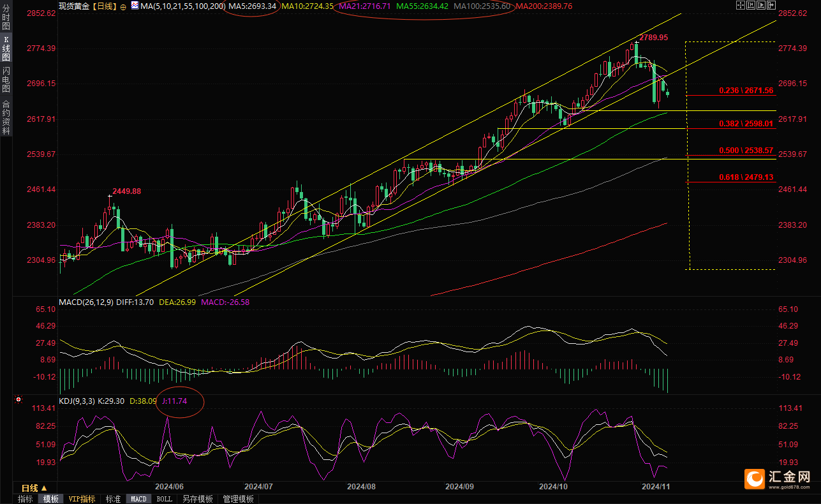821x504 pixels.
Task: Open the 闪电图 sidebar view
Action: [6, 80]
